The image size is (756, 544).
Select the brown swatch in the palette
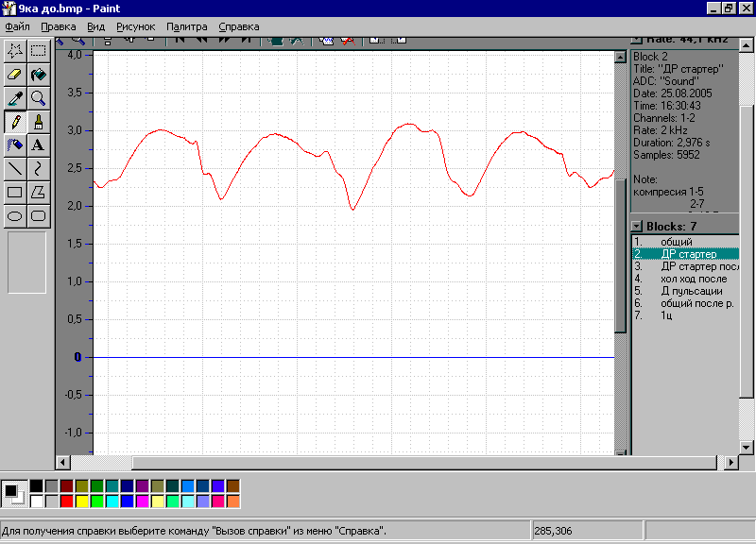pos(232,486)
